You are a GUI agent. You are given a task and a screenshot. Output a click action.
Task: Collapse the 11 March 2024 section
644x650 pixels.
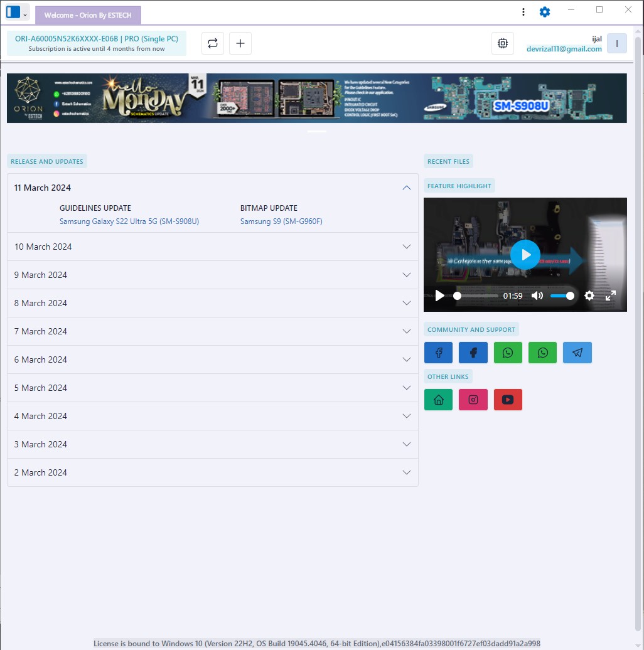coord(406,188)
